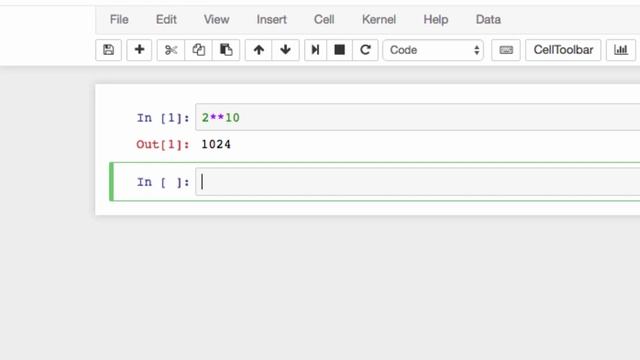This screenshot has height=360, width=640.
Task: Click the empty In [ ]: prompt
Action: [163, 182]
